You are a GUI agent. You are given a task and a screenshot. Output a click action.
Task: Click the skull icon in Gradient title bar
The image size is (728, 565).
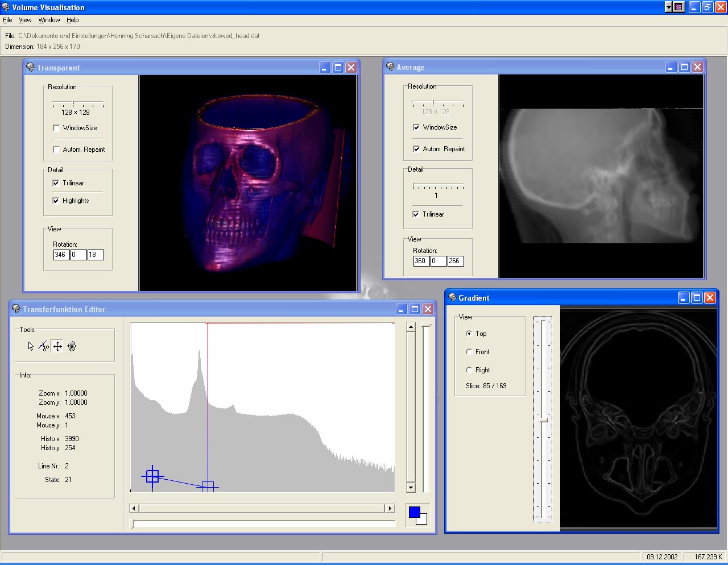point(452,297)
